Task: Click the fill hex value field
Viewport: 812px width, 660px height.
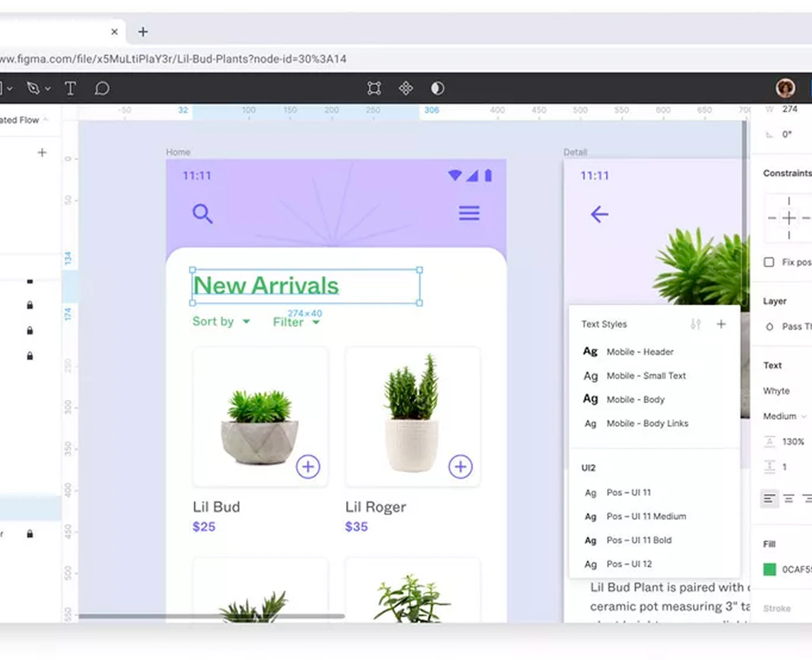Action: pos(796,569)
